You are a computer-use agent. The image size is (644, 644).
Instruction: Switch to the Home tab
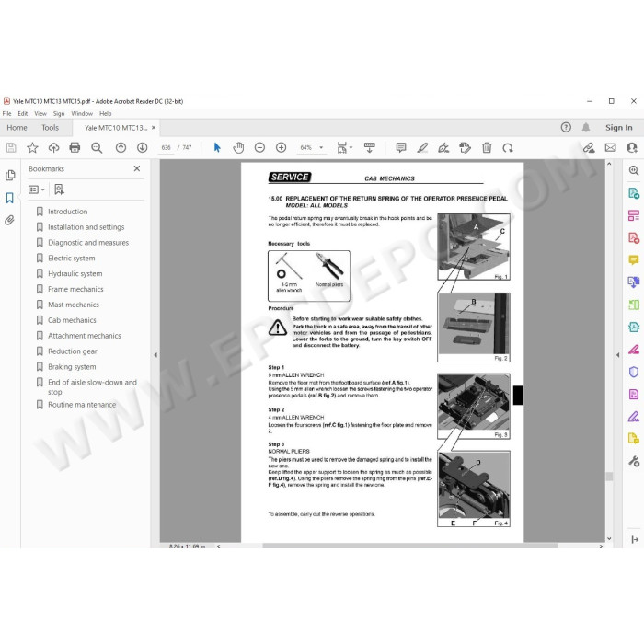17,128
